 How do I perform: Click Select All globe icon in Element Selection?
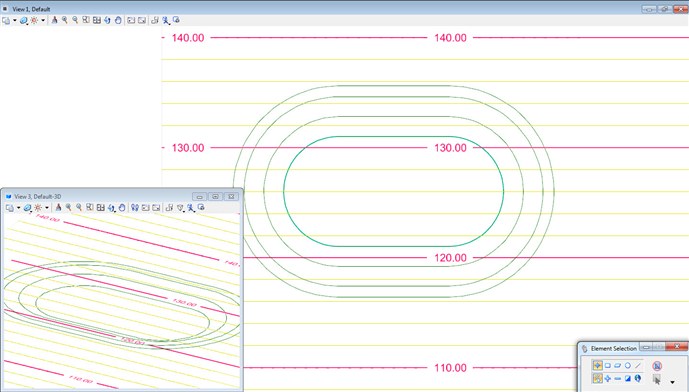pyautogui.click(x=638, y=378)
